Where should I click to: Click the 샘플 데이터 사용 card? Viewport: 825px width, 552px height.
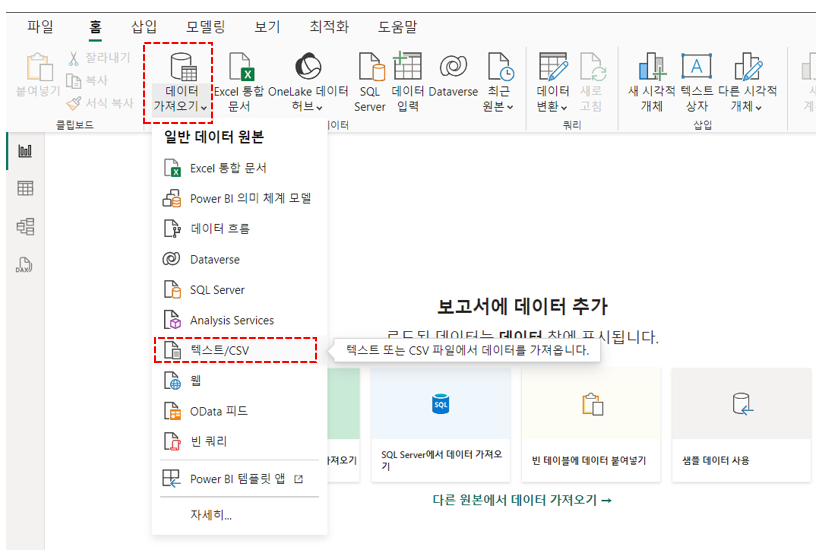coord(741,425)
